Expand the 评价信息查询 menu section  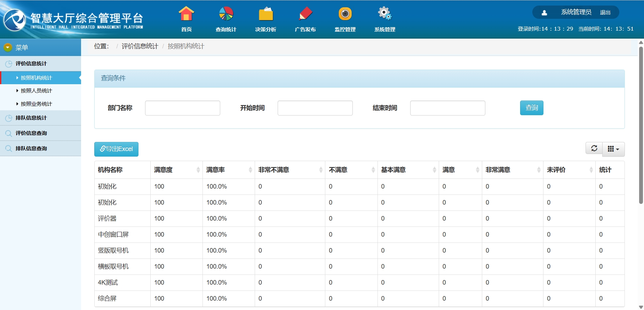[x=40, y=133]
